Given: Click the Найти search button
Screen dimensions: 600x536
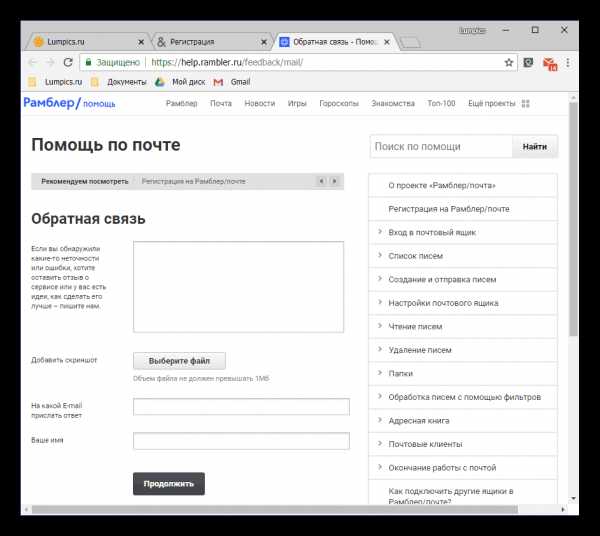Looking at the screenshot, I should point(535,147).
